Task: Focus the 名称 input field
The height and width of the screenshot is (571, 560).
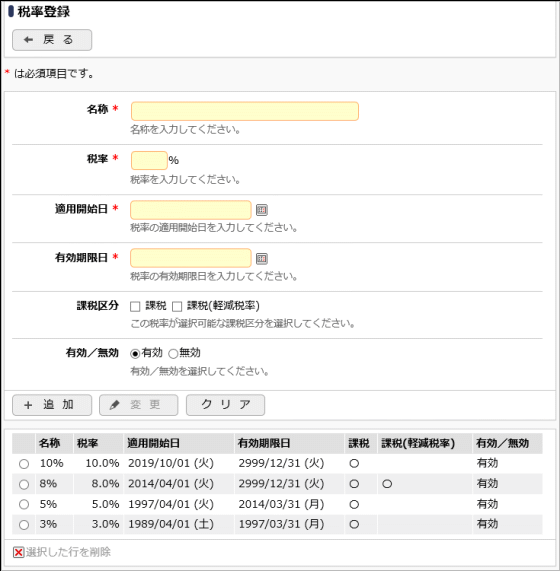Action: 245,111
